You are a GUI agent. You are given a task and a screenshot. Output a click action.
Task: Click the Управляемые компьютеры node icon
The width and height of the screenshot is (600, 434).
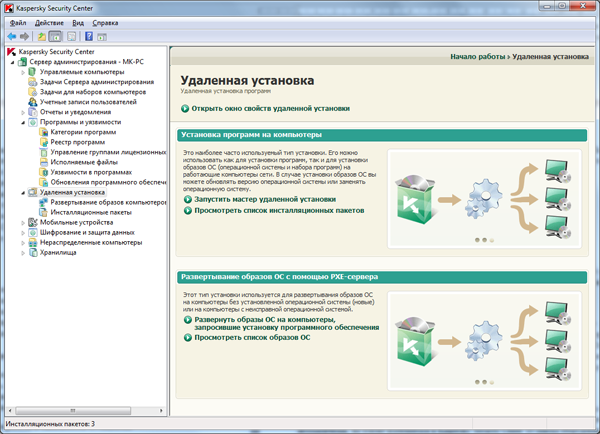33,72
